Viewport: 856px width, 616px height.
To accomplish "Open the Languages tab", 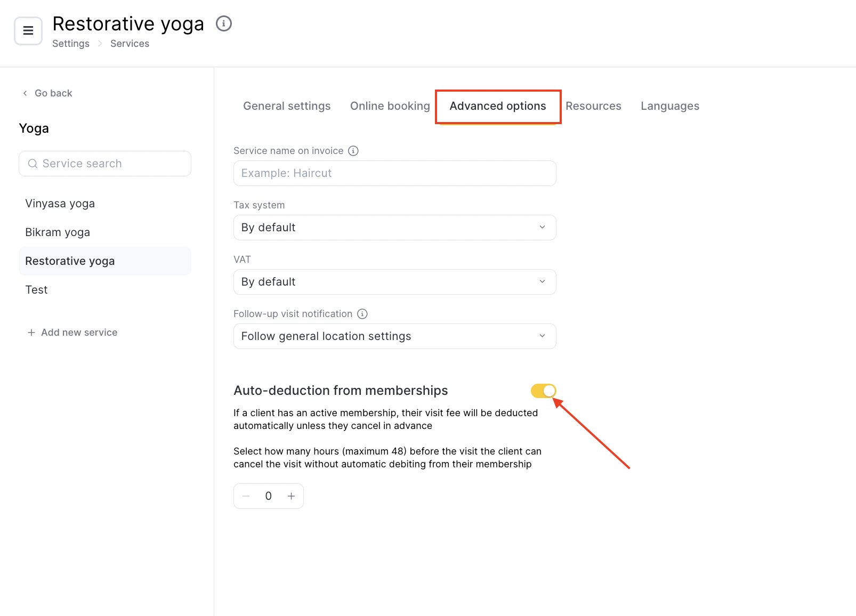I will pyautogui.click(x=669, y=106).
